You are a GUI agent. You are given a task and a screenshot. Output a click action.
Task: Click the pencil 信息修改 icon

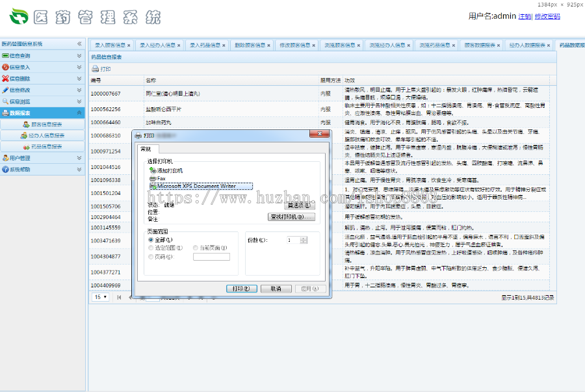click(5, 90)
